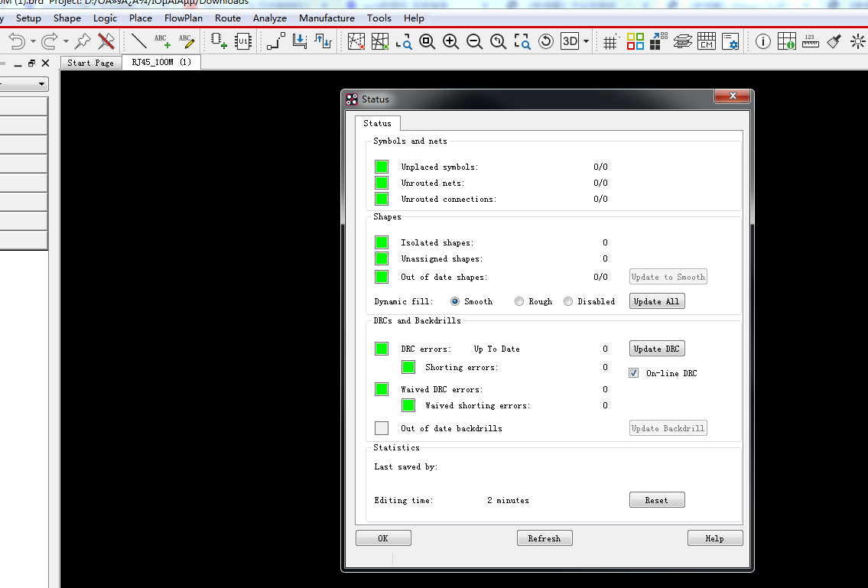
Task: Click the Rats All icon
Action: [380, 41]
